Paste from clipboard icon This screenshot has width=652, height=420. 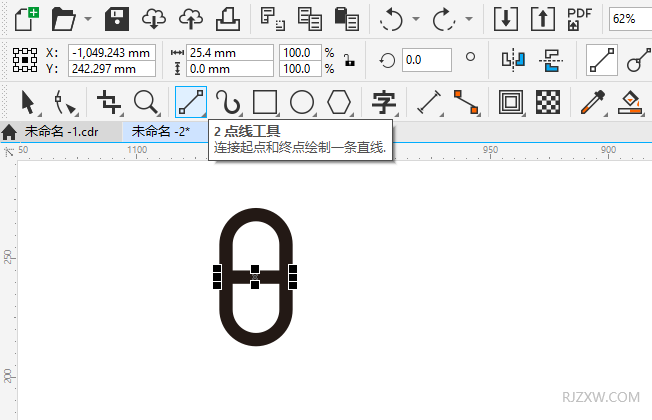347,19
